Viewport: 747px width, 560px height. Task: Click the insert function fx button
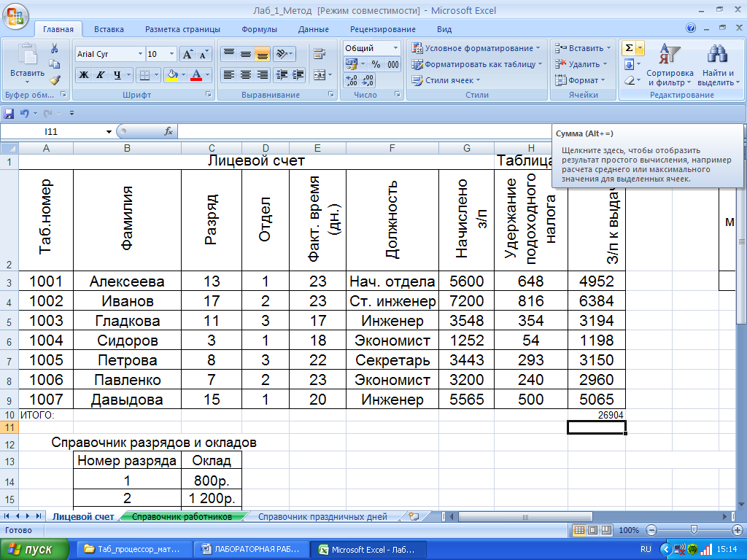(169, 131)
